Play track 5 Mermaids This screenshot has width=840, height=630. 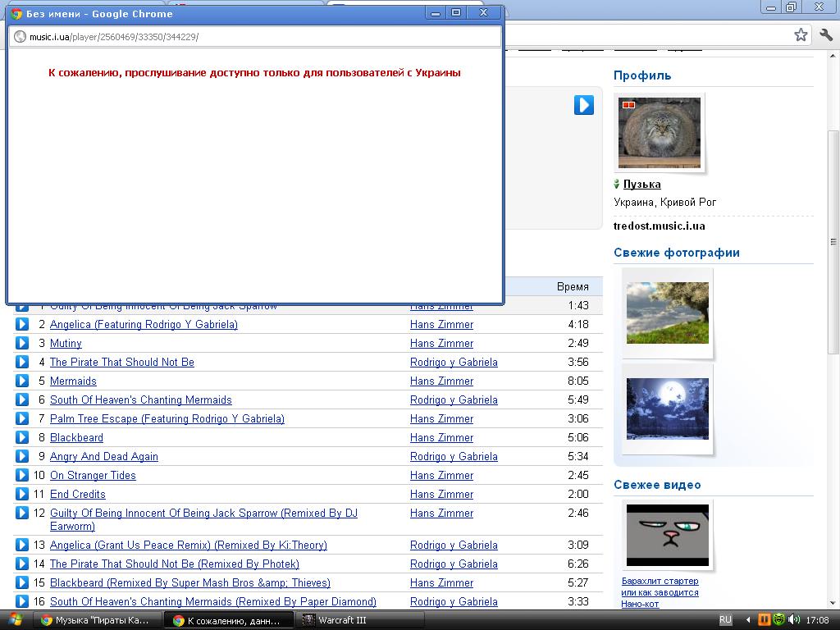tap(22, 381)
